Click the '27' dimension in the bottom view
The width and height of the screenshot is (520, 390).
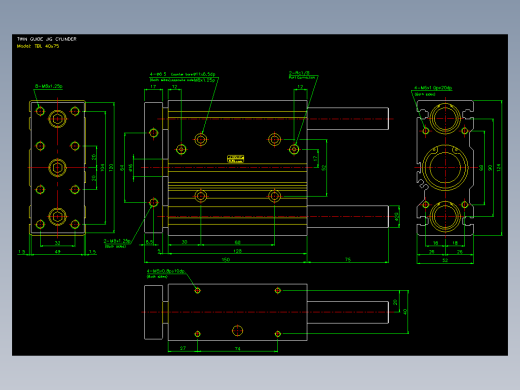pyautogui.click(x=183, y=348)
